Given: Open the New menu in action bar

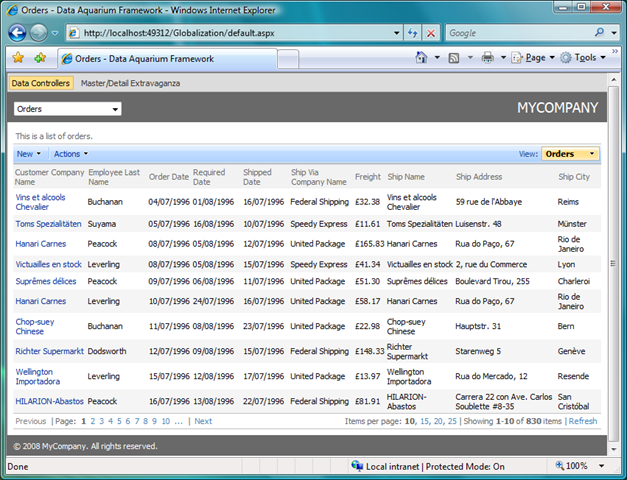Looking at the screenshot, I should click(28, 154).
